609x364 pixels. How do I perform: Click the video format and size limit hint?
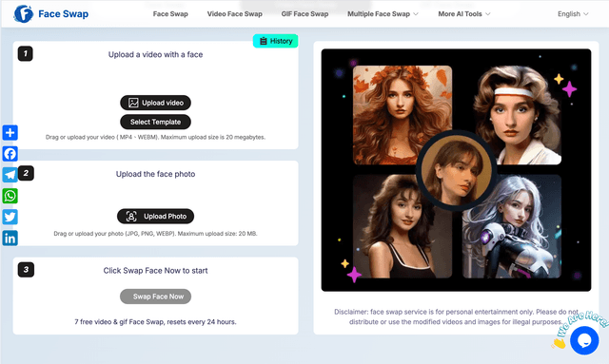point(155,137)
